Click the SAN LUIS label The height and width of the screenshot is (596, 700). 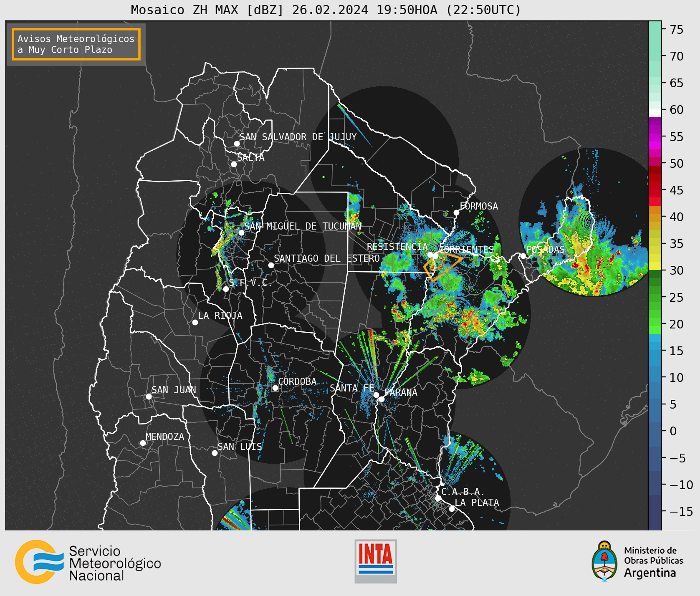click(240, 447)
